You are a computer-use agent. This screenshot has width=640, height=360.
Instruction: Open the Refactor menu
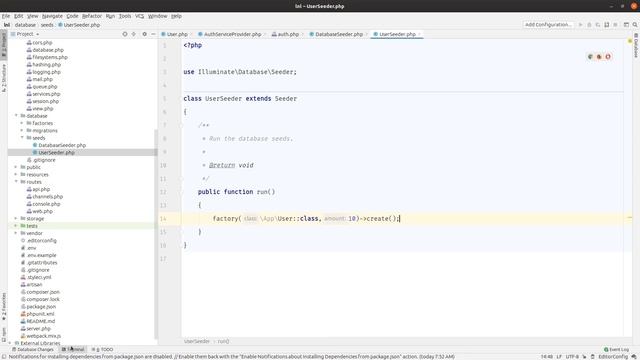[92, 16]
